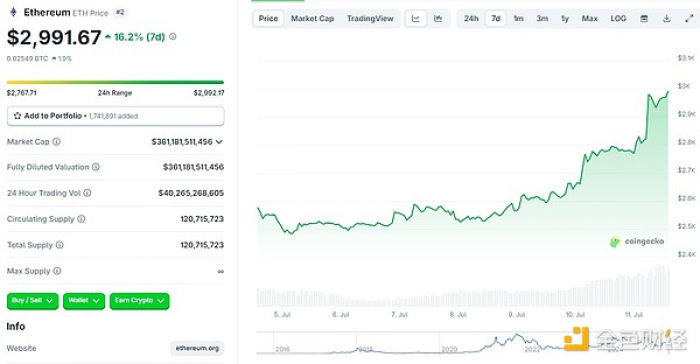The image size is (700, 364).
Task: Select the 1y time range
Action: (565, 19)
